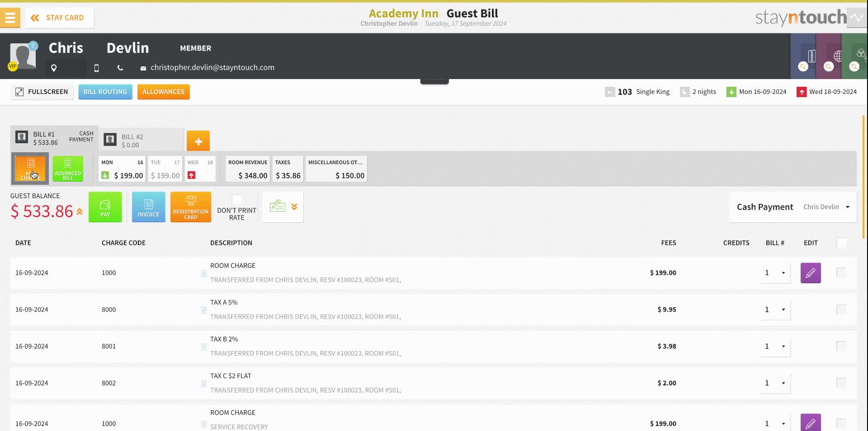Open bill number dropdown for Tax B 2%
This screenshot has height=431, width=868.
(x=775, y=347)
